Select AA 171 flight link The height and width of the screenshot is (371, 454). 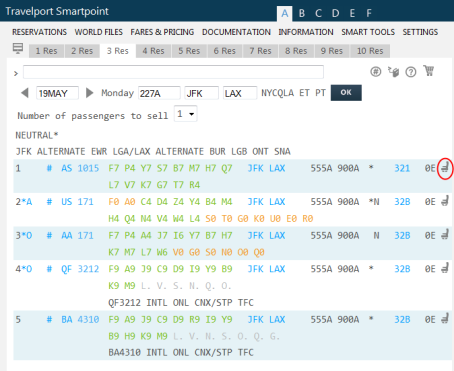click(77, 235)
